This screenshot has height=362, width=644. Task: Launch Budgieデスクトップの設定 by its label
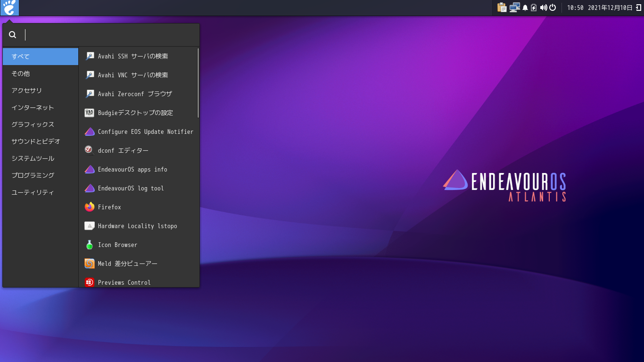[135, 113]
